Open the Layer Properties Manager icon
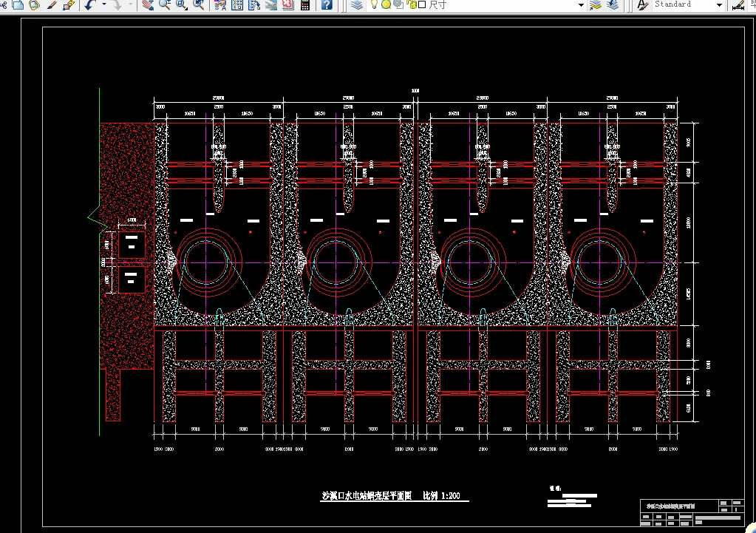 click(x=357, y=5)
